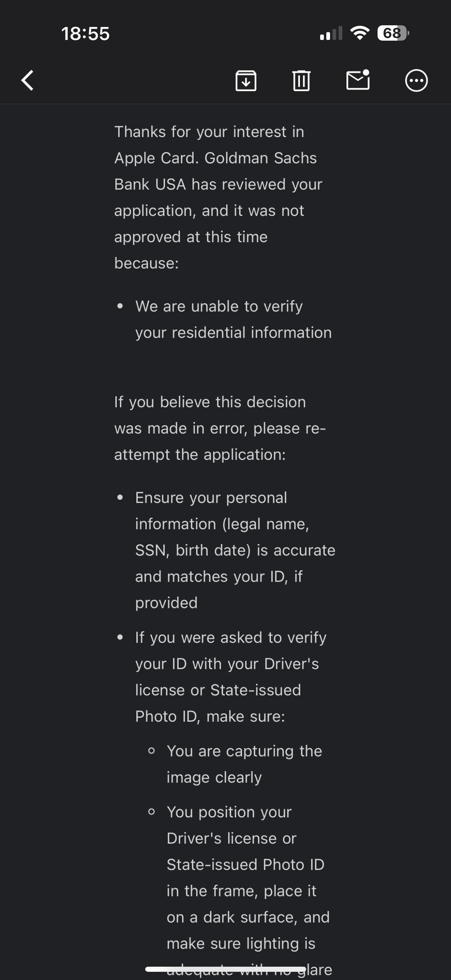This screenshot has height=980, width=451.
Task: Select the "unable to verify your residential information" bullet
Action: tap(233, 319)
